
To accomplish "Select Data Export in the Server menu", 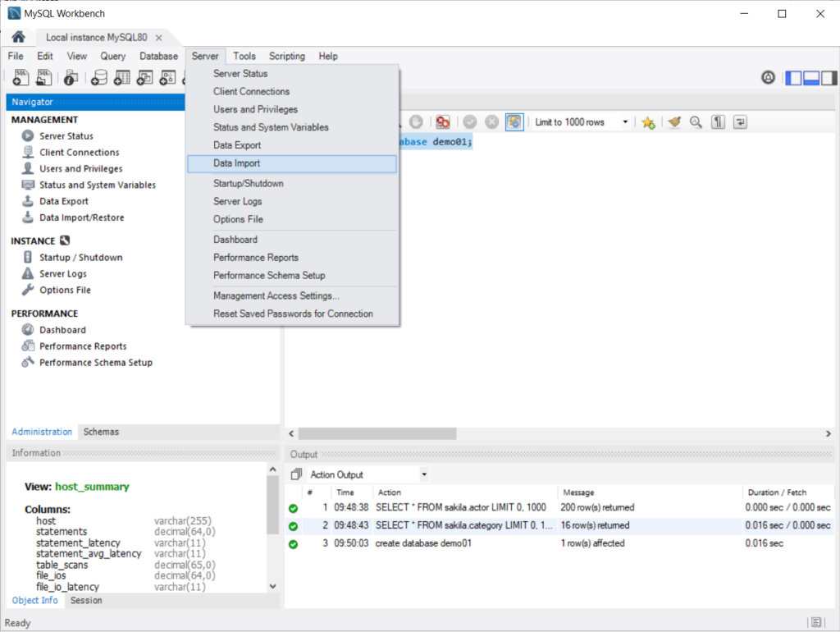I will coord(292,145).
